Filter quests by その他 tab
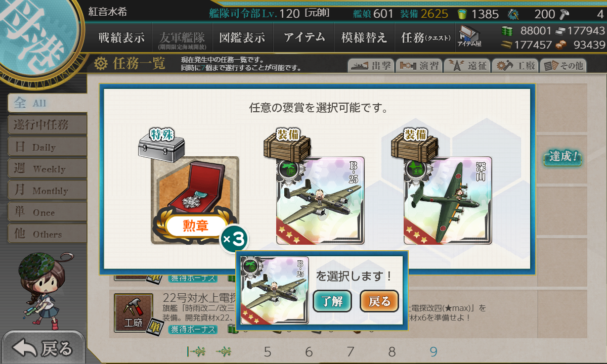Image resolution: width=607 pixels, height=364 pixels. click(563, 66)
